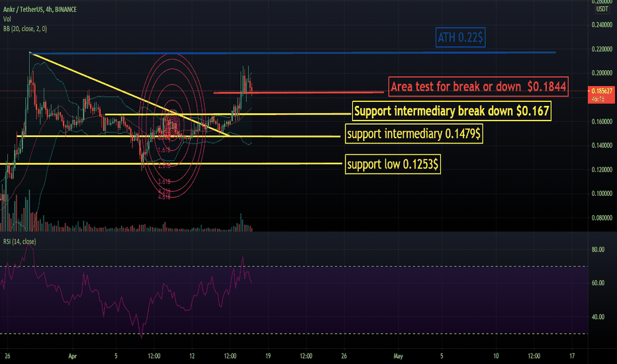Viewport: 617px width, 364px height.
Task: Select the ATH 0.22$ text annotation
Action: pos(460,37)
